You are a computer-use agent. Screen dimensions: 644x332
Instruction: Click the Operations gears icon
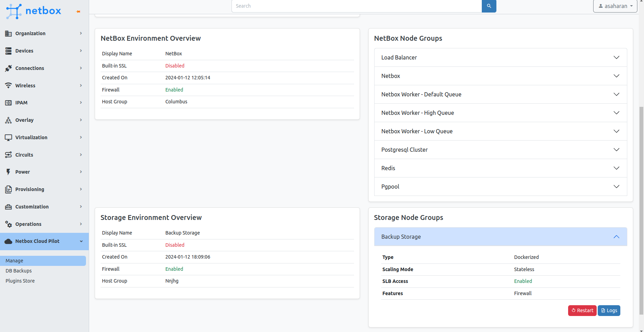tap(8, 224)
